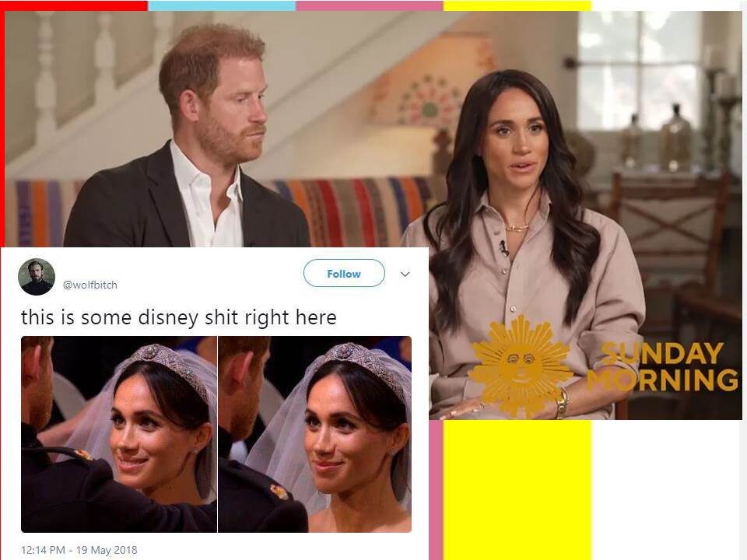Select the pink color bar along the top edge
The width and height of the screenshot is (747, 560).
pos(369,5)
